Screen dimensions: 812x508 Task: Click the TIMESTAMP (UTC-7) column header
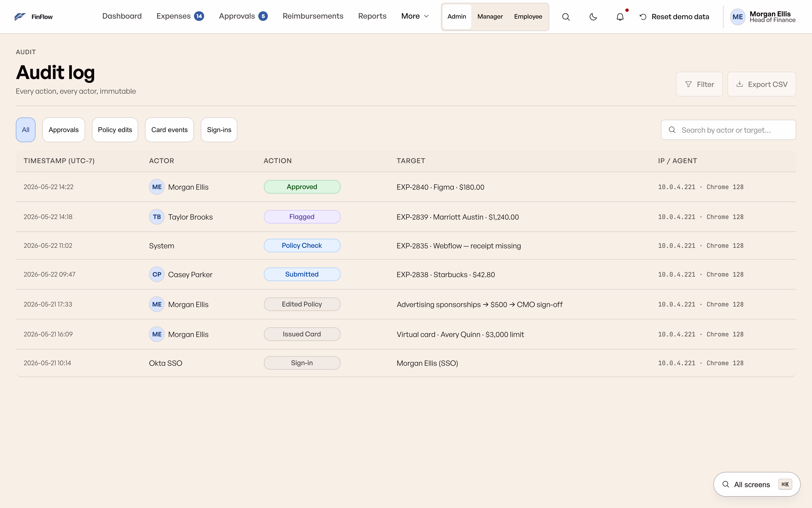point(59,161)
